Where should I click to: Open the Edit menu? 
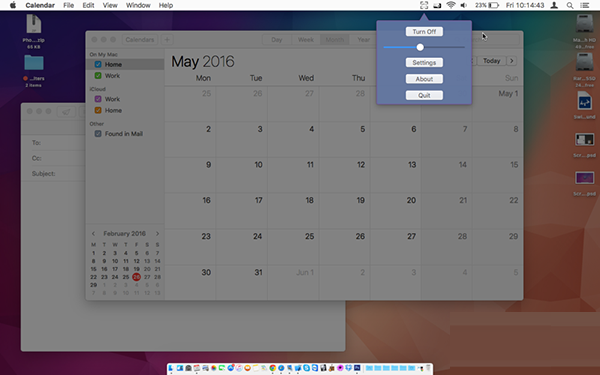(88, 5)
